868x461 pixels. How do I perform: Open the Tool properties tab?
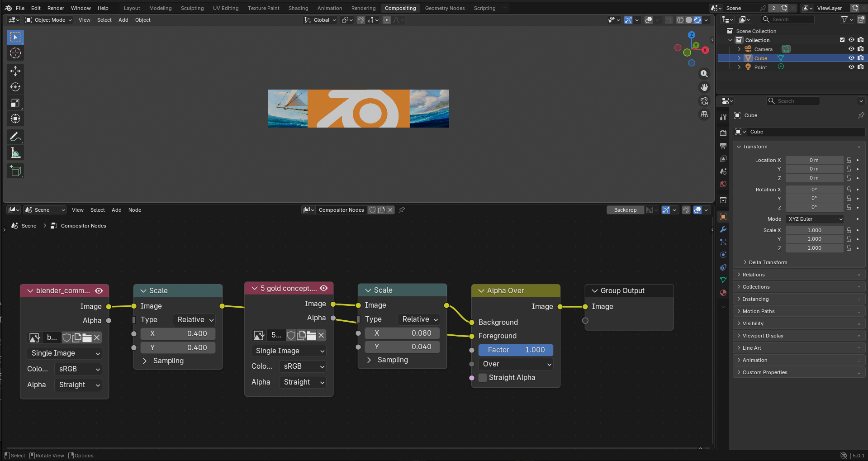[x=723, y=117]
